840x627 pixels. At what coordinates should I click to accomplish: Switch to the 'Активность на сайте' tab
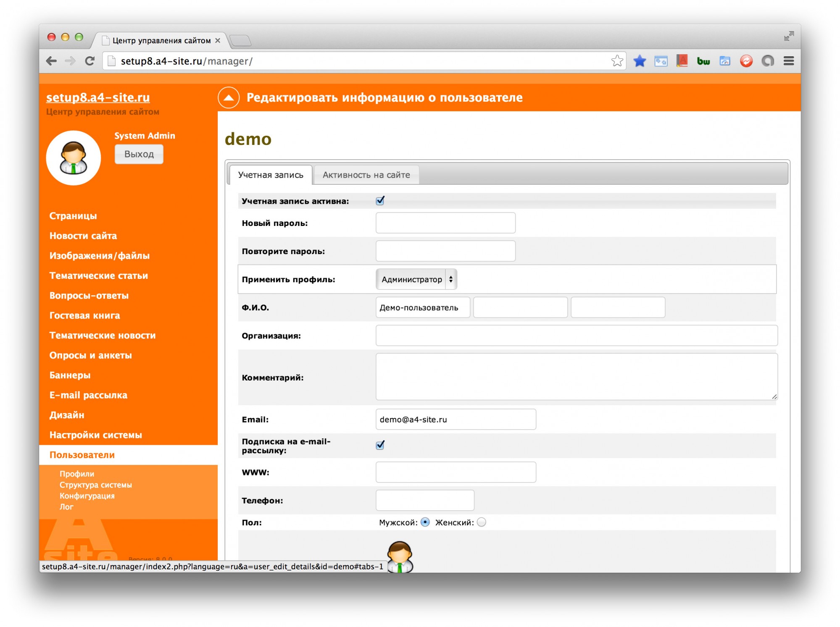click(x=366, y=175)
